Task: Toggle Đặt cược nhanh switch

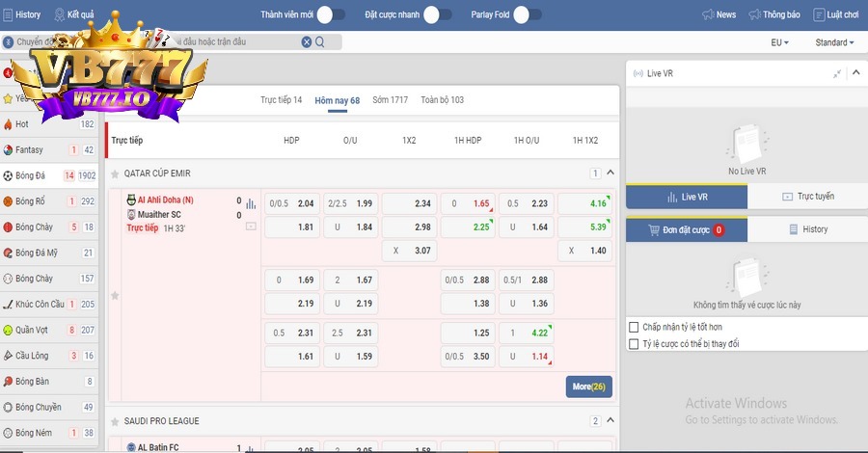Action: [x=438, y=14]
